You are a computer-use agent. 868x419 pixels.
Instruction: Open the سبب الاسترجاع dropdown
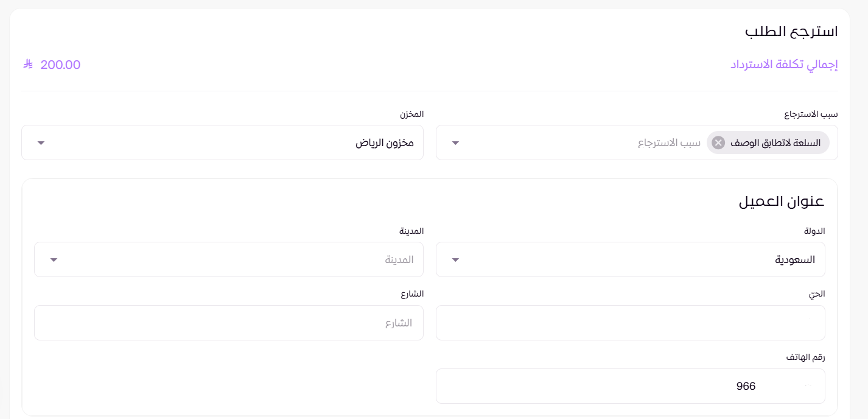coord(609,143)
